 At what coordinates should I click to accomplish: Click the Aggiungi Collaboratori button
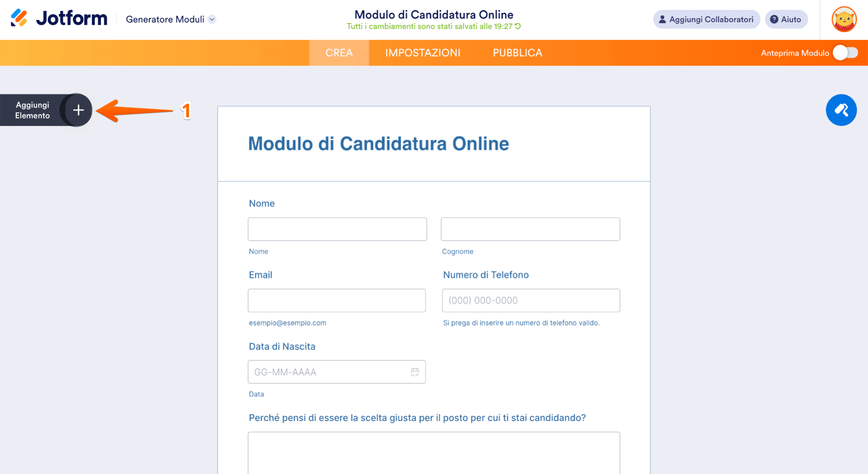pos(706,19)
